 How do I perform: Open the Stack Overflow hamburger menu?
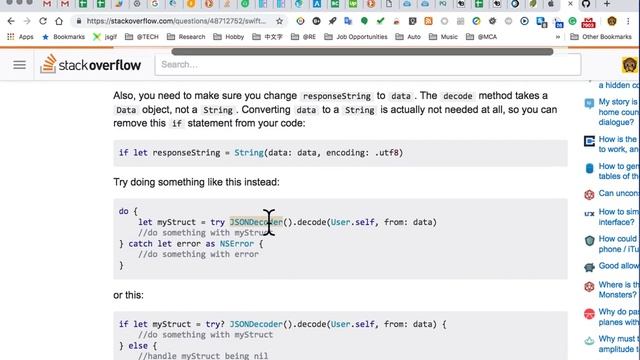pyautogui.click(x=20, y=65)
